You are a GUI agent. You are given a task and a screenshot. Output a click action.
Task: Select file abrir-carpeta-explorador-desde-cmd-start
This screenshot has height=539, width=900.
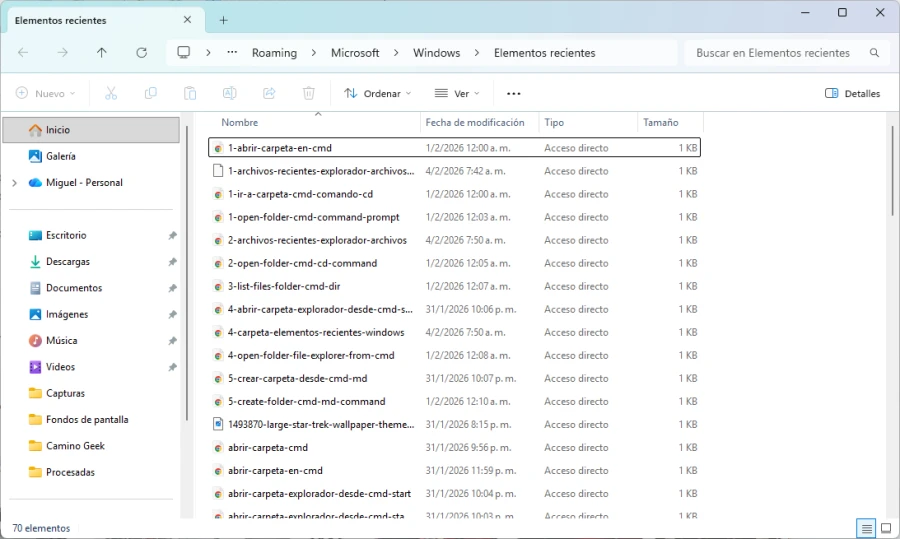pos(454,494)
